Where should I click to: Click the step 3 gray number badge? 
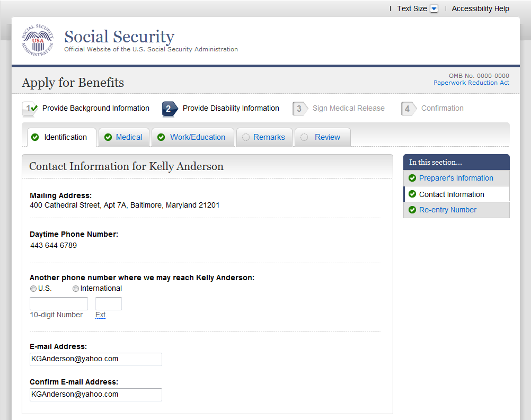point(299,109)
